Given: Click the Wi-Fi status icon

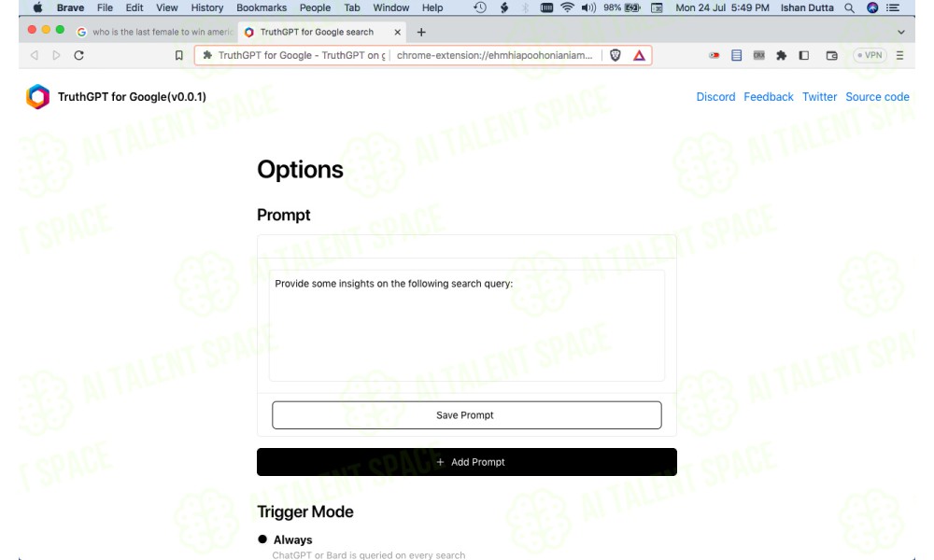Looking at the screenshot, I should [567, 7].
